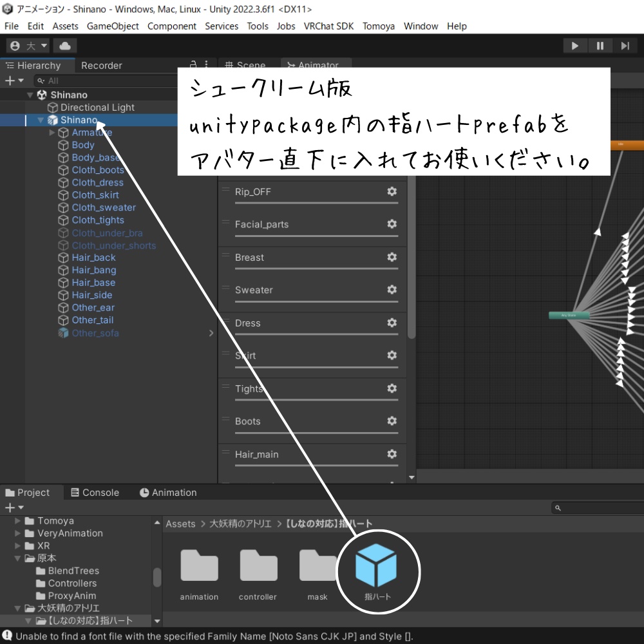Open settings gear for Tights layer
The width and height of the screenshot is (644, 644).
[392, 388]
